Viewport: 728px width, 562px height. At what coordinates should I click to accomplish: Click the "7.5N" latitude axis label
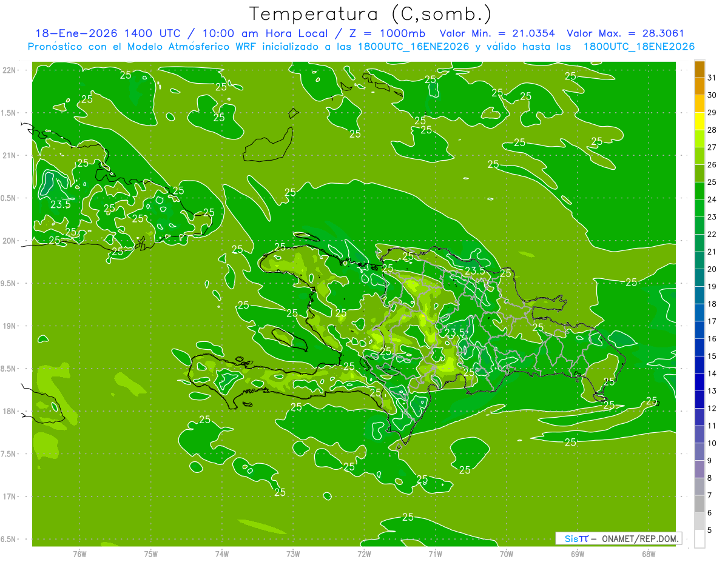click(9, 454)
